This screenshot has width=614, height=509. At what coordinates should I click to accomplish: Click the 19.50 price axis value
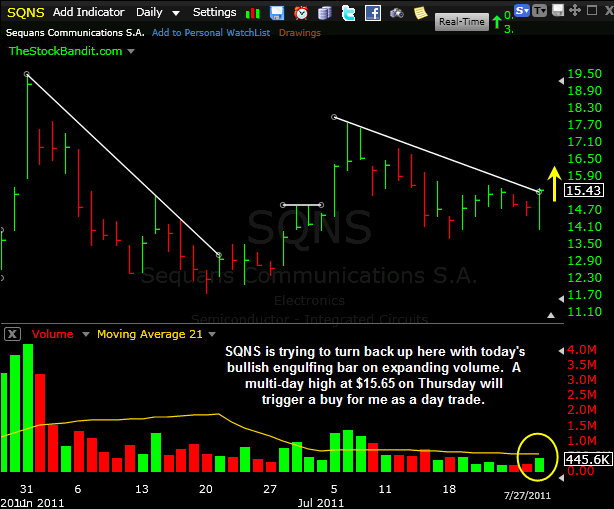click(584, 74)
